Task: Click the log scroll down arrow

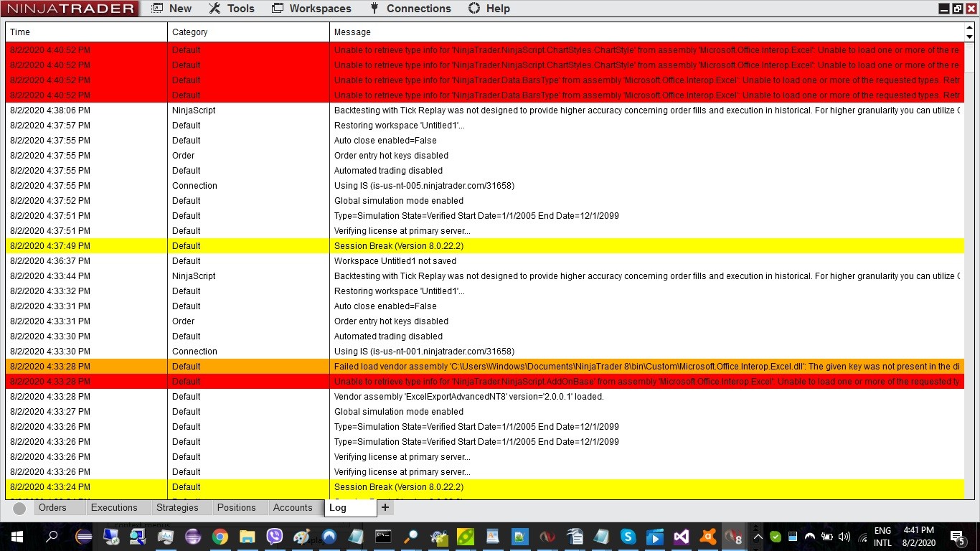Action: coord(969,37)
